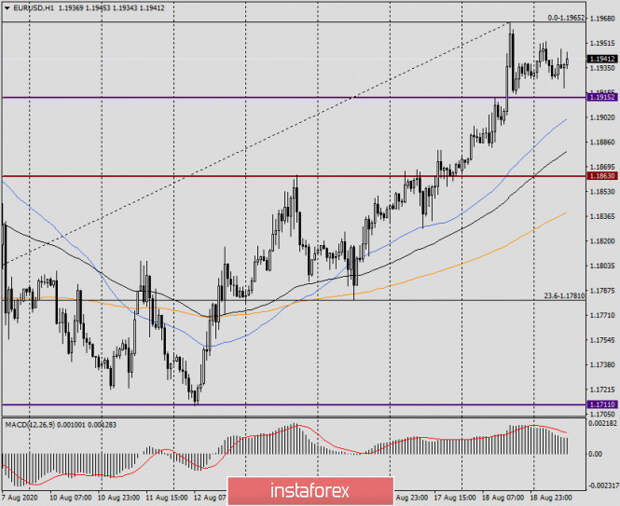Click the 10 Aug 07:00 time axis label
Screen dimensions: 620x506
[x=70, y=497]
